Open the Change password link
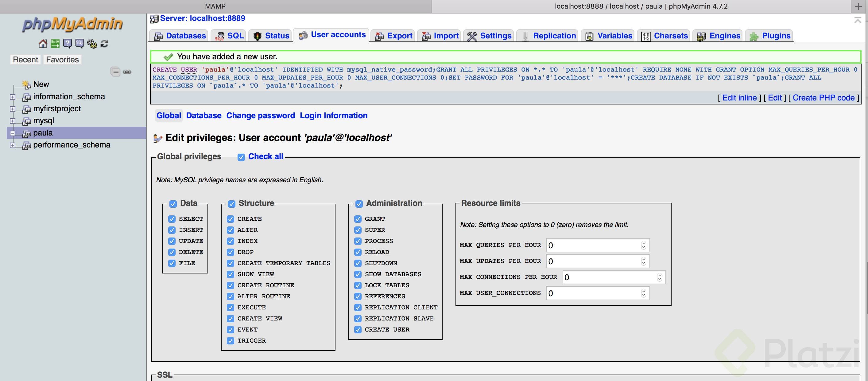This screenshot has width=868, height=381. pos(260,116)
